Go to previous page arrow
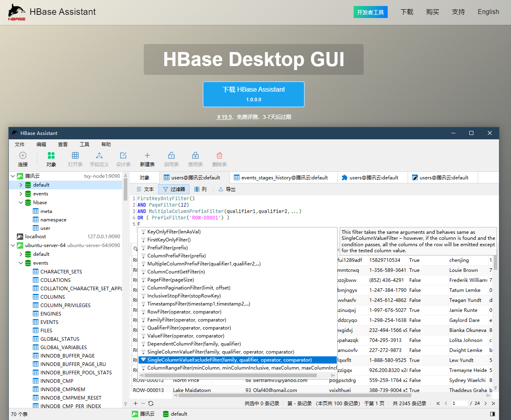Viewport: 511px width, 420px height. click(446, 403)
